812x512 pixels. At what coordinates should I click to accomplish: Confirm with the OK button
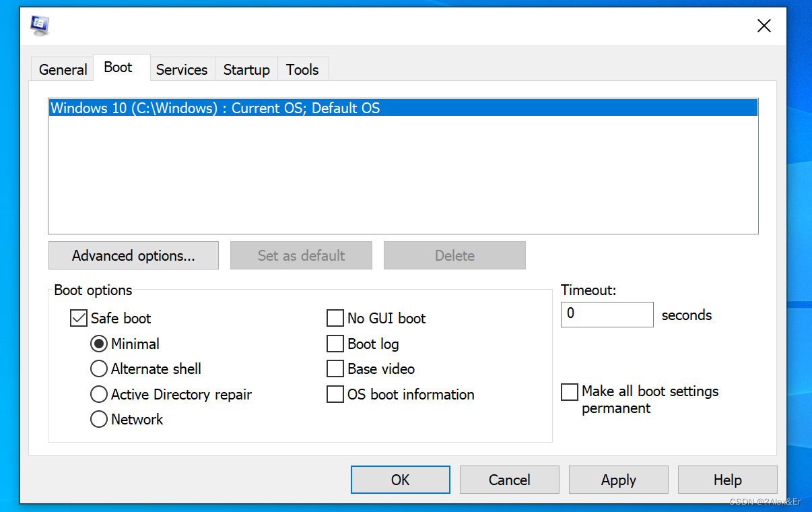(401, 480)
